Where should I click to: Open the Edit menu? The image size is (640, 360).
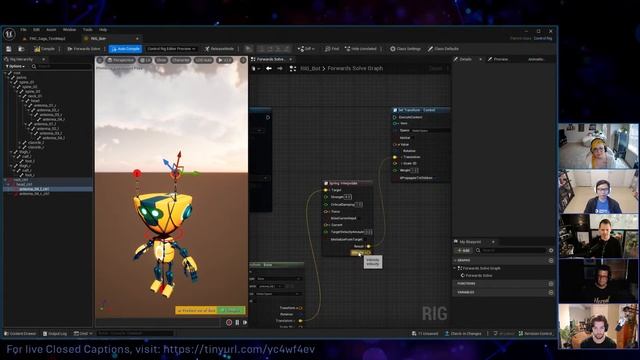tap(36, 30)
